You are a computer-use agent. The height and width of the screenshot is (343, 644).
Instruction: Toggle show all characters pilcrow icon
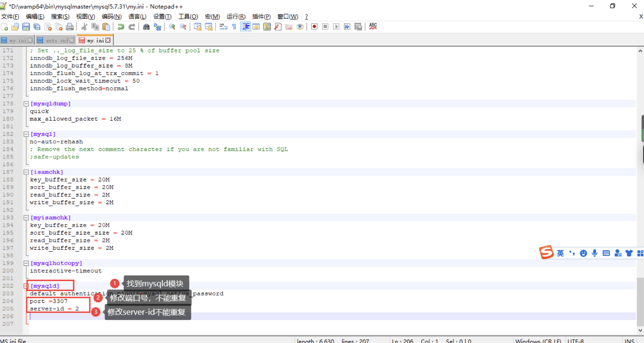tap(234, 27)
